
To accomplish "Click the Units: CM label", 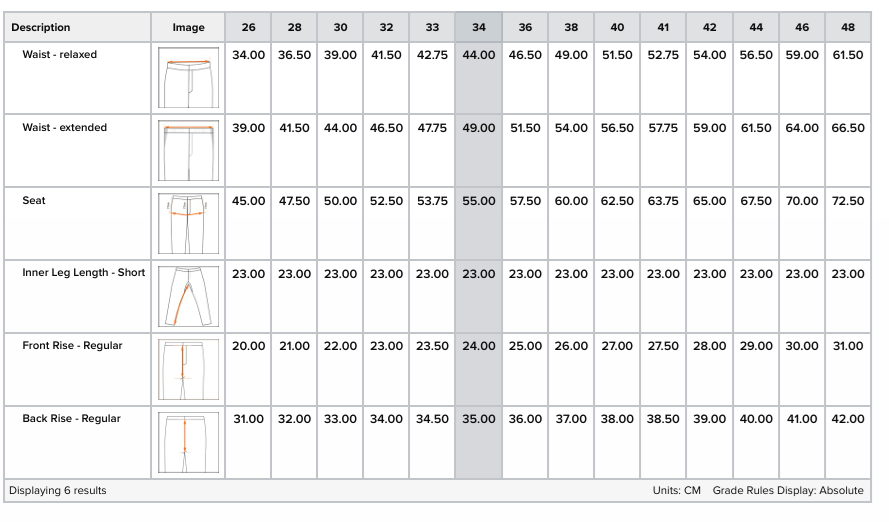I will point(676,490).
